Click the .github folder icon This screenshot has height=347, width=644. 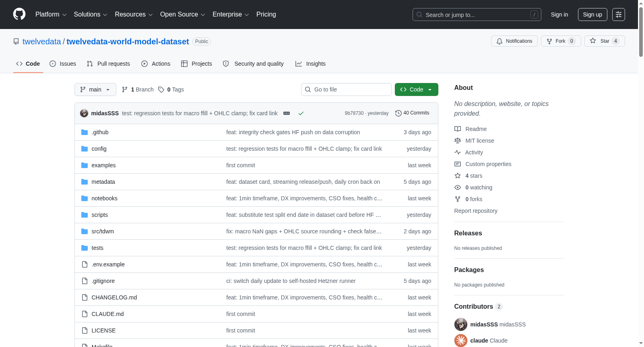[x=85, y=132]
